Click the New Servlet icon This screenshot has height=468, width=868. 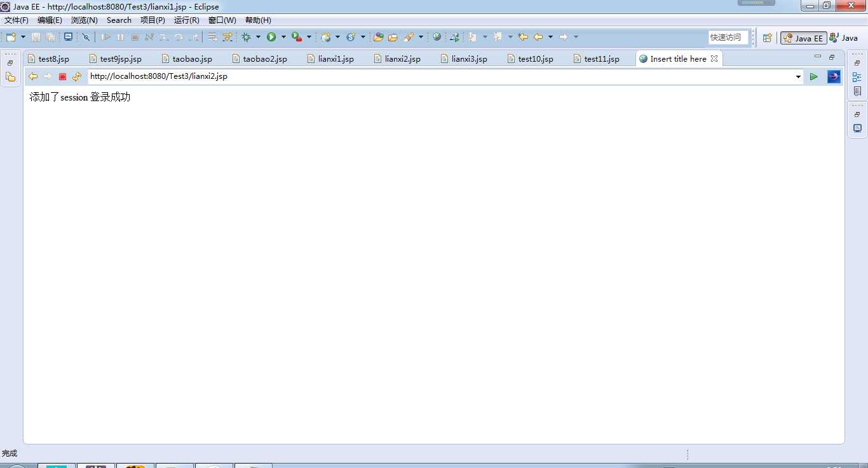(x=351, y=38)
